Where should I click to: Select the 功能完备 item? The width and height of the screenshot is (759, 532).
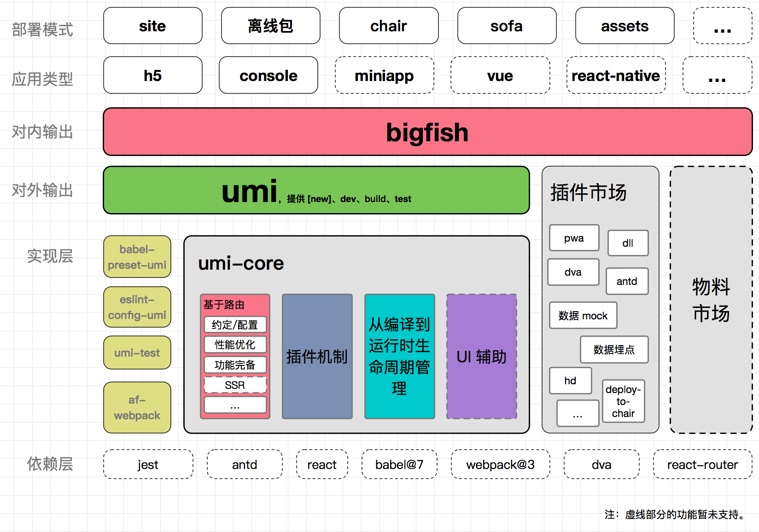(x=235, y=365)
